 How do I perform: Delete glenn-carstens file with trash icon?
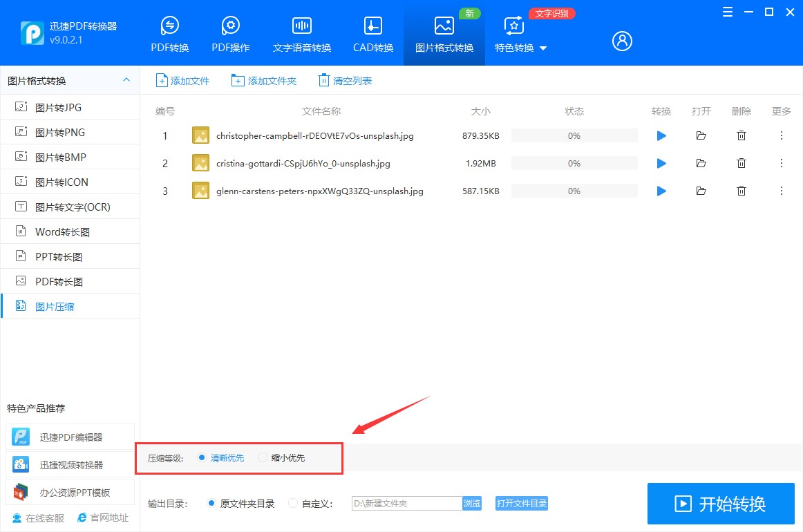(741, 191)
